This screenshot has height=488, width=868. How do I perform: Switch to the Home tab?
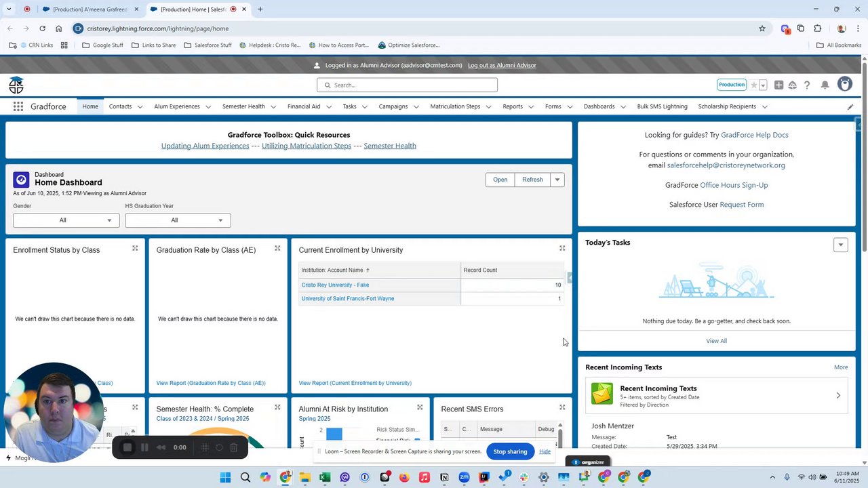90,106
